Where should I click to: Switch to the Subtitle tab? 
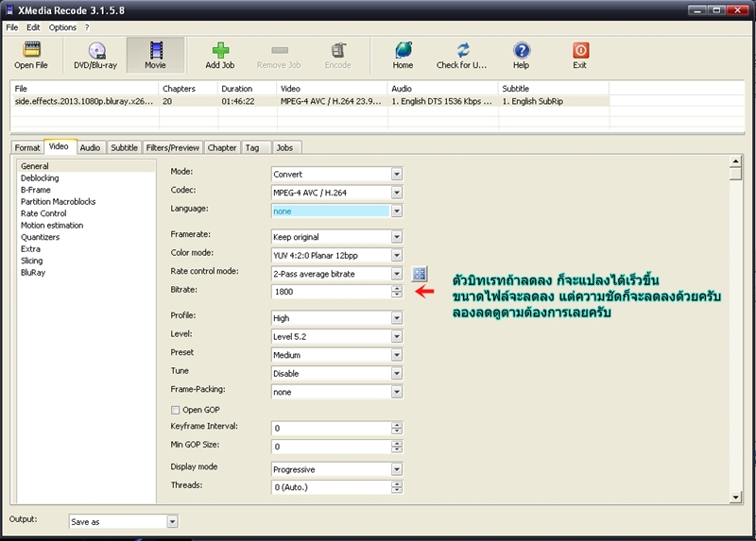[x=125, y=148]
